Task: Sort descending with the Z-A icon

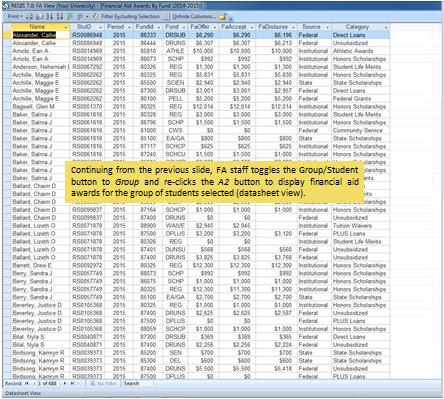Action: click(60, 16)
